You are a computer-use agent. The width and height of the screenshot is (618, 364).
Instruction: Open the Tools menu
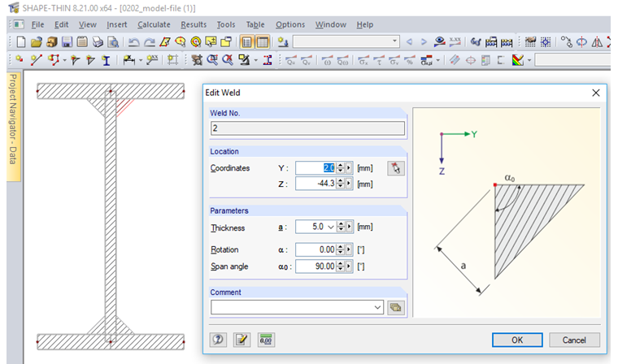(x=226, y=24)
